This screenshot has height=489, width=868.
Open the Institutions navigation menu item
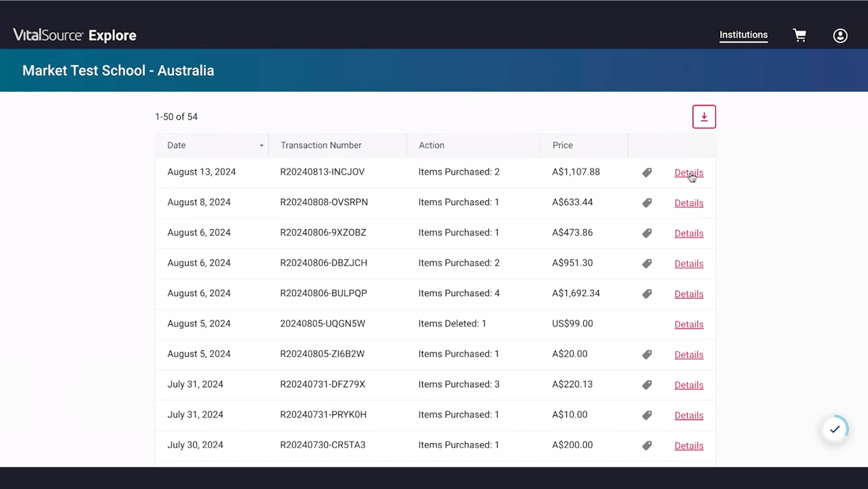743,35
